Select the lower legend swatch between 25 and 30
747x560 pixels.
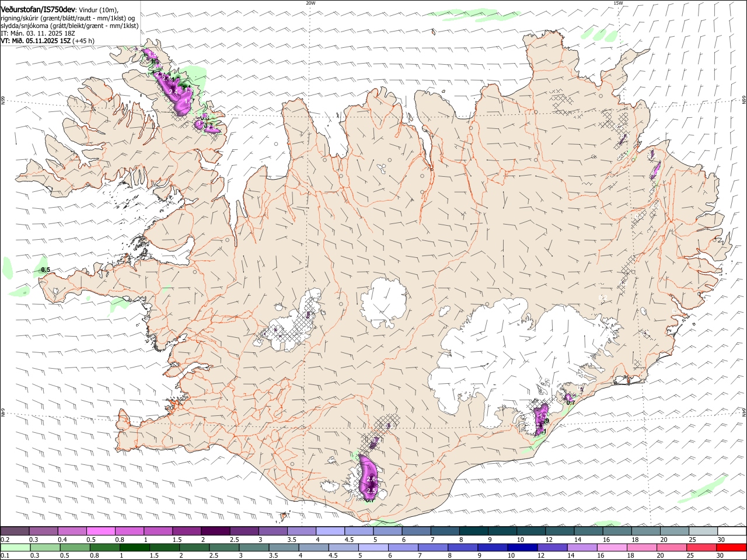pyautogui.click(x=701, y=547)
